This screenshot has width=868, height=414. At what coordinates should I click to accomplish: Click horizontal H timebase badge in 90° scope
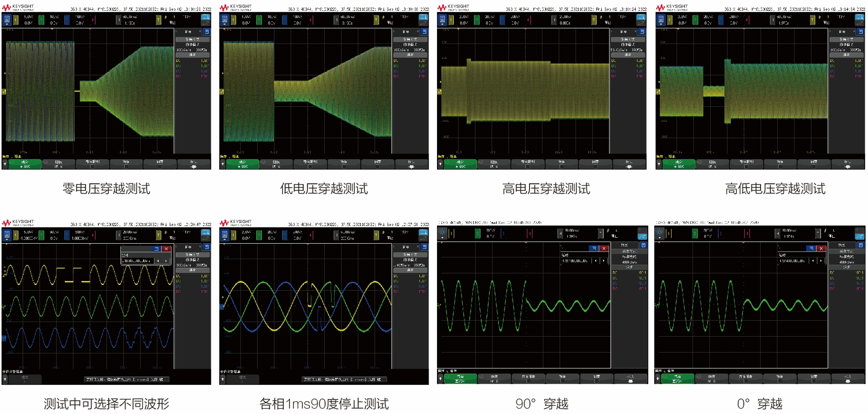point(560,233)
